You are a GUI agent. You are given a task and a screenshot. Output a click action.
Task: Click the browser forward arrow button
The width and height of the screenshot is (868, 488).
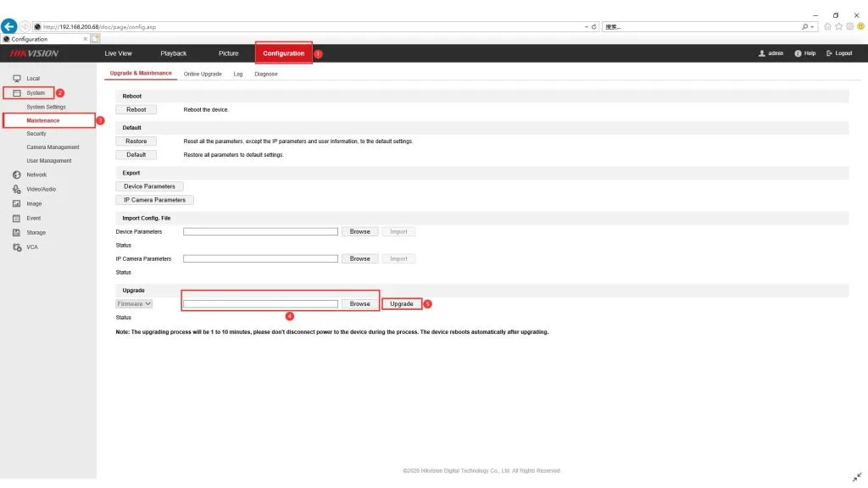coord(25,26)
